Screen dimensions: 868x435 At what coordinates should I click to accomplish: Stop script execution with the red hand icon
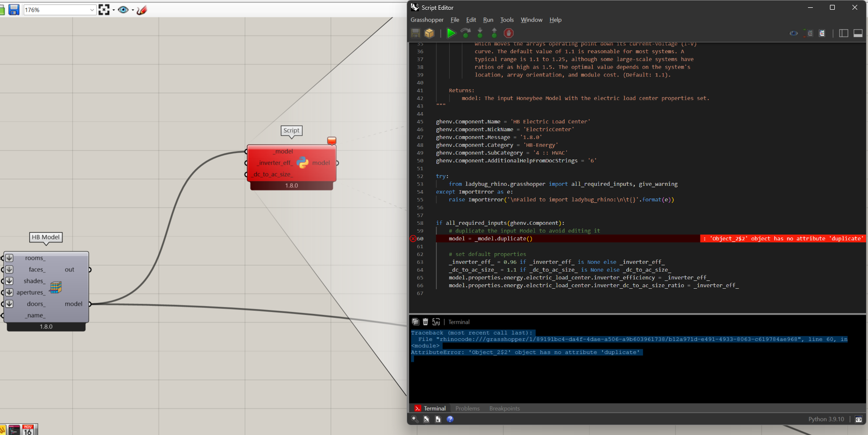click(509, 33)
